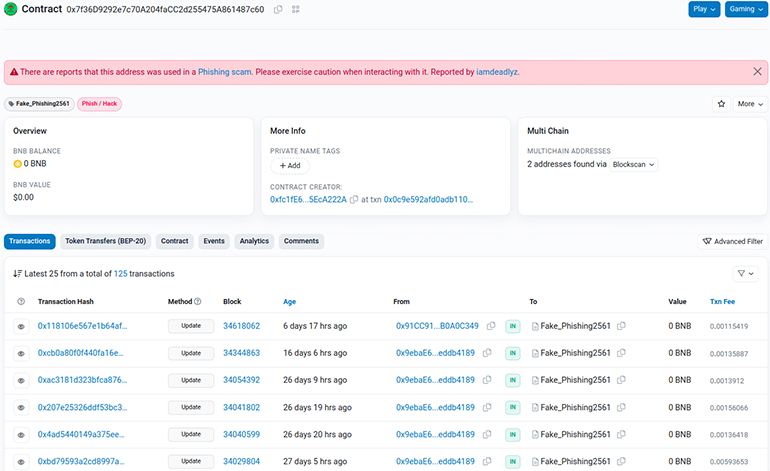Copy the To address in the first row
This screenshot has width=770, height=471.
[621, 326]
